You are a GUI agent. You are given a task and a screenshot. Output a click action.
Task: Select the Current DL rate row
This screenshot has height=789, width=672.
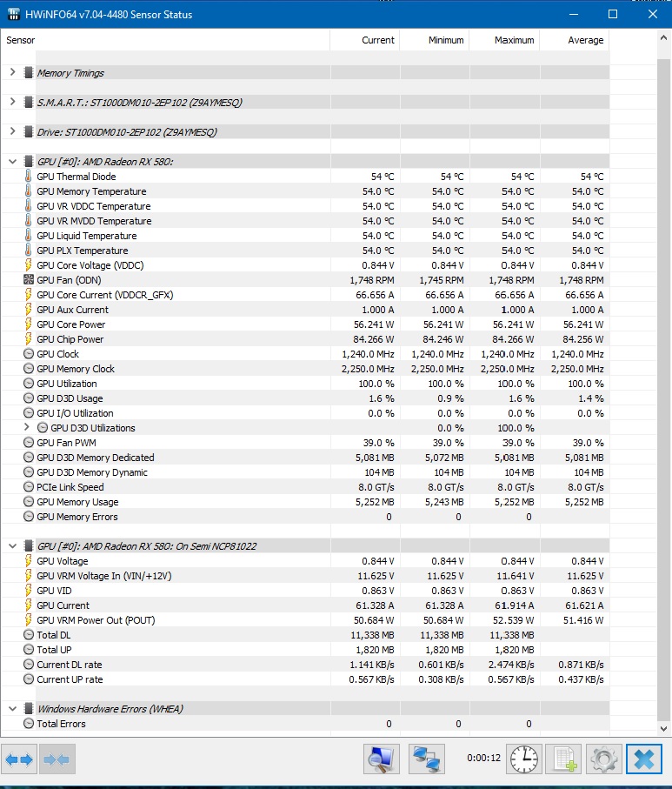[305, 665]
